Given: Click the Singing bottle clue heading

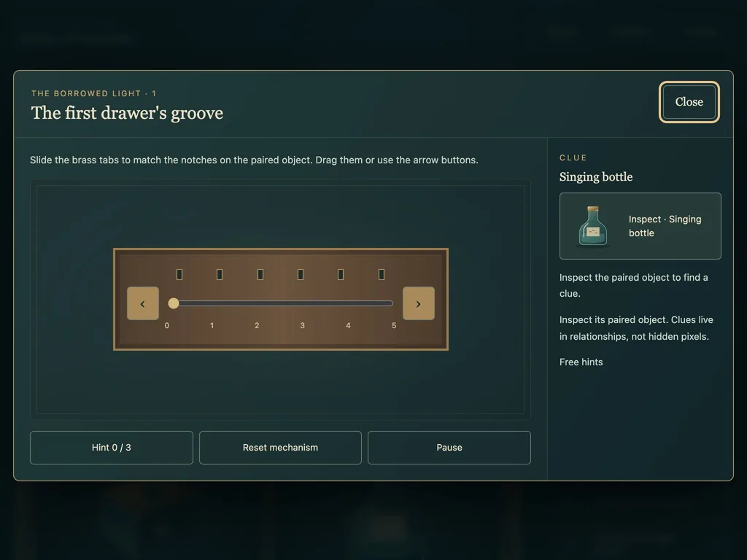Looking at the screenshot, I should 596,177.
